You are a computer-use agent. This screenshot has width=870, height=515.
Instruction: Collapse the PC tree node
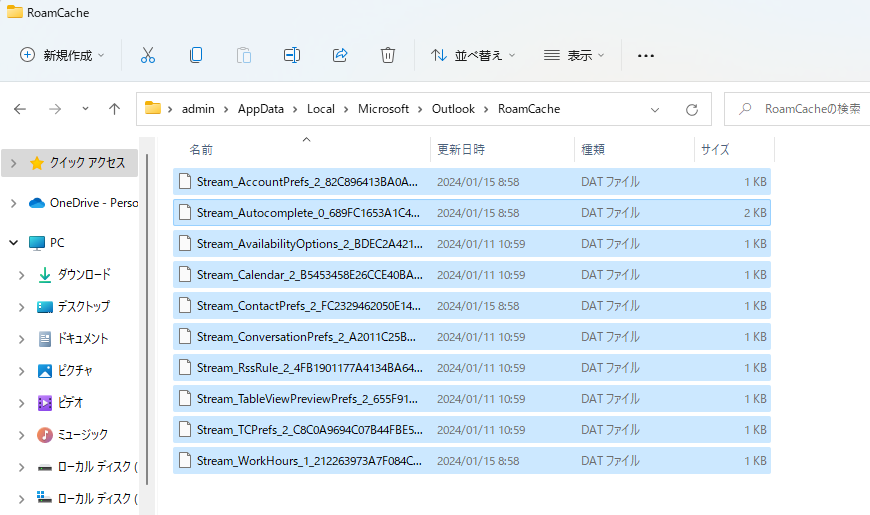click(13, 243)
